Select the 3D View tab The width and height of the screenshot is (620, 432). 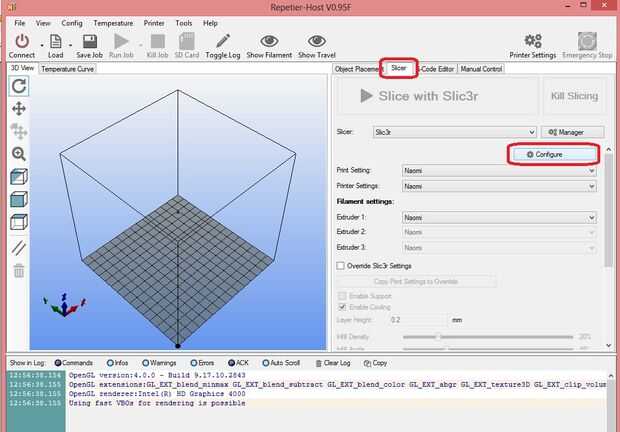click(22, 68)
